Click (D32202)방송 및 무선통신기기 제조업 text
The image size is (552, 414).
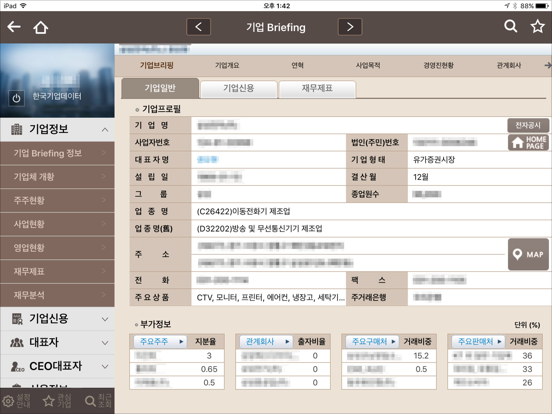(x=259, y=228)
